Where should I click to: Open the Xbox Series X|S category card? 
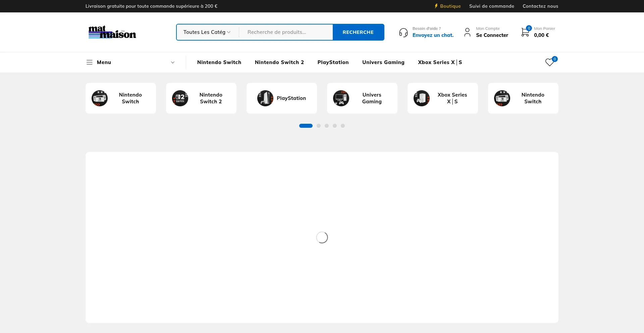(x=443, y=98)
